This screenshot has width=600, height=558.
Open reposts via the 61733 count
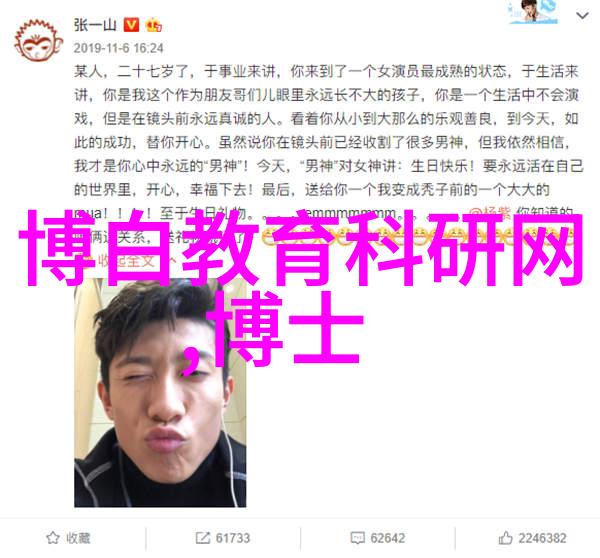tap(233, 538)
